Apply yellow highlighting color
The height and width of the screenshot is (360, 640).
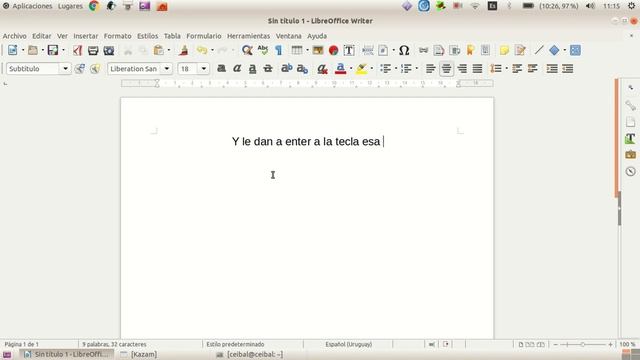tap(361, 69)
